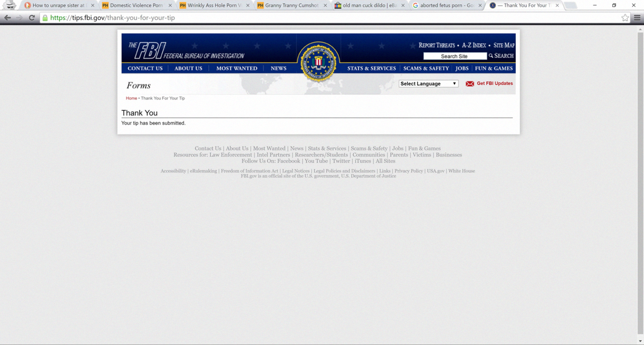Image resolution: width=644 pixels, height=345 pixels.
Task: Open About Us in the header navigation
Action: [188, 68]
